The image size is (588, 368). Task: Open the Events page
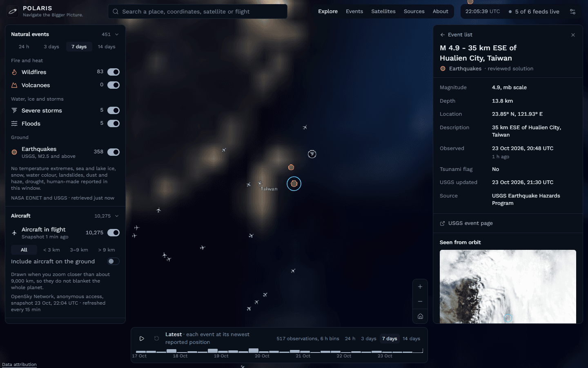[354, 11]
